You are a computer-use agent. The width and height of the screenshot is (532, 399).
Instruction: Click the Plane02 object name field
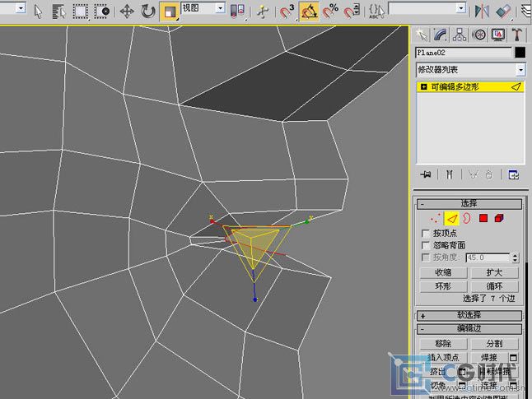464,53
